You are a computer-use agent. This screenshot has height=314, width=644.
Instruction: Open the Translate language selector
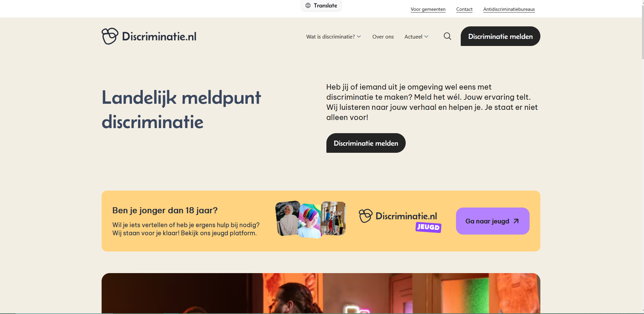click(321, 5)
